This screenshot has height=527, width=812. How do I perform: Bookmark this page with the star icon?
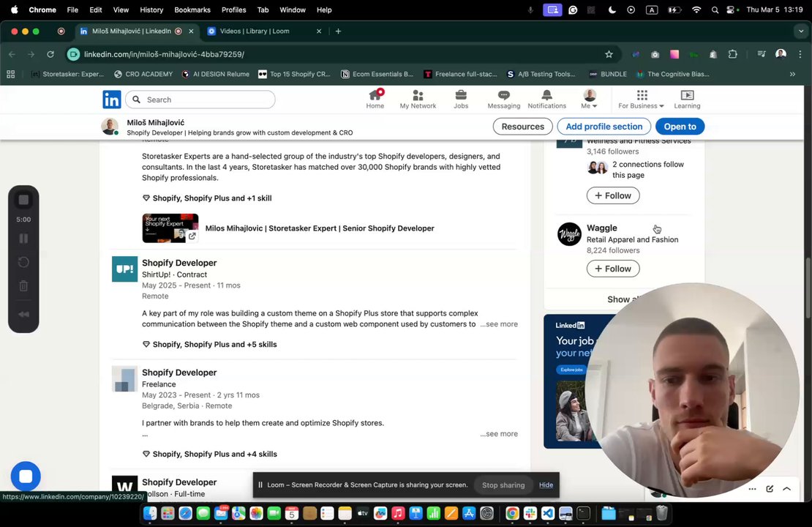[609, 54]
